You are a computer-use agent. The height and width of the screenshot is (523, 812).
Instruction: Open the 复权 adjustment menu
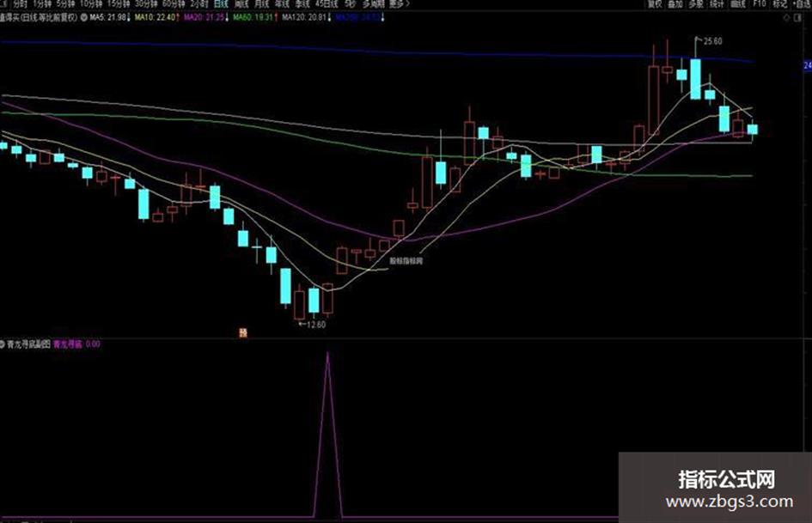(655, 3)
